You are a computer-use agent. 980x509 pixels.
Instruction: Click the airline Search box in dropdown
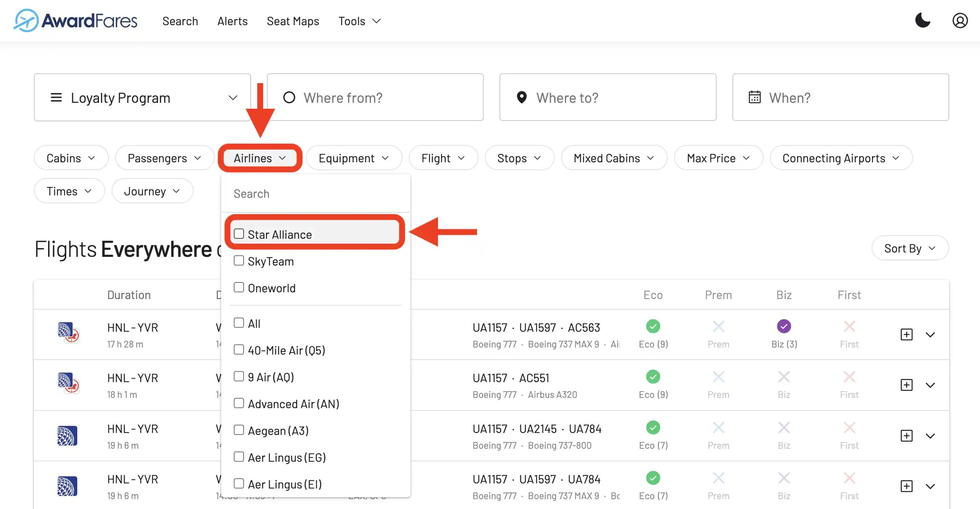click(x=315, y=193)
